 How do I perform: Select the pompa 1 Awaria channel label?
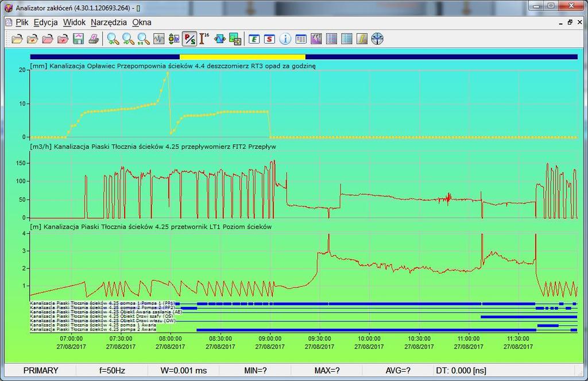92,325
